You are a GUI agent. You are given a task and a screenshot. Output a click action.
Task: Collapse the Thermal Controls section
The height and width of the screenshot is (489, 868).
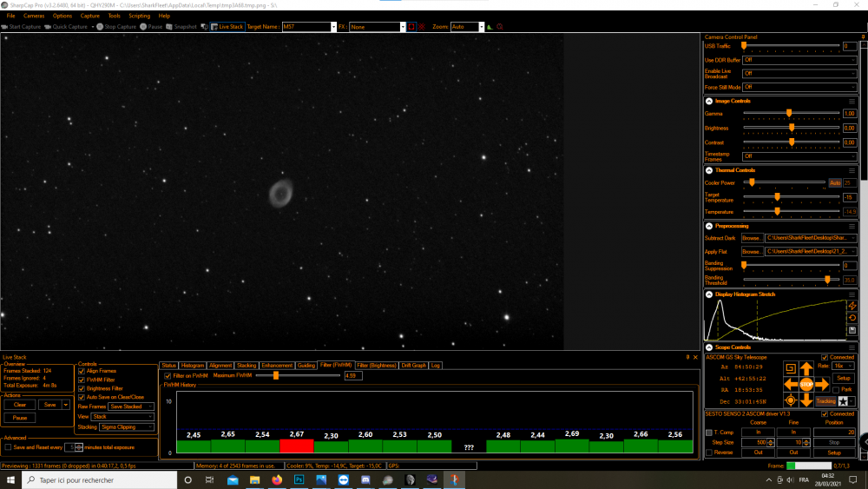(x=709, y=170)
